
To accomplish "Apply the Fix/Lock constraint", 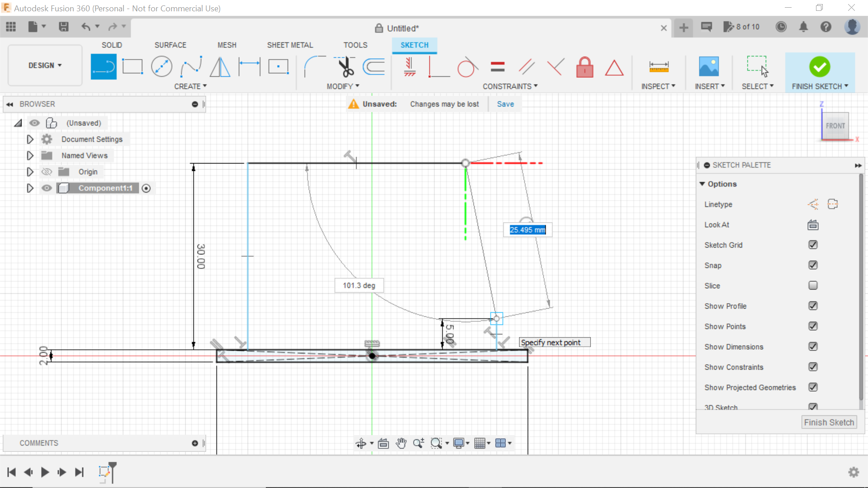I will click(x=585, y=67).
